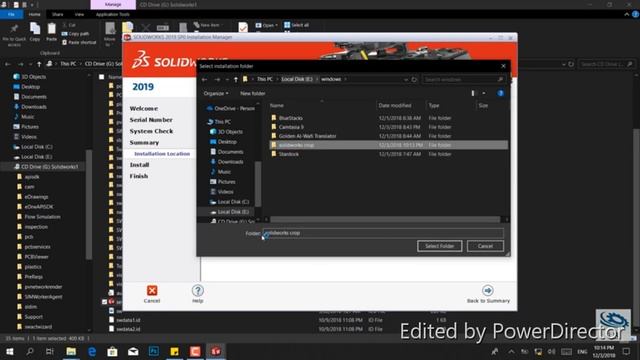
Task: Open Task View on taskbar
Action: (50, 351)
